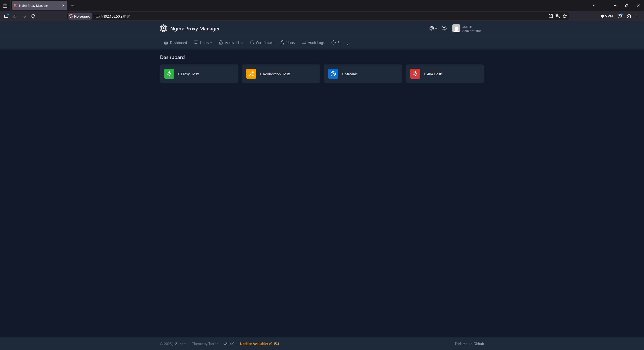644x350 pixels.
Task: Click the Nginx Proxy Manager hexagon logo
Action: coord(164,28)
